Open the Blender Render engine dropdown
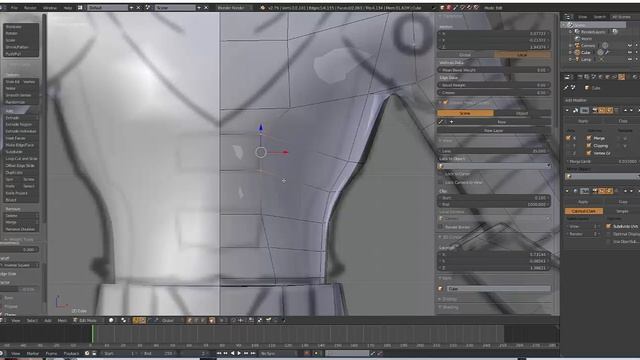 pyautogui.click(x=234, y=8)
